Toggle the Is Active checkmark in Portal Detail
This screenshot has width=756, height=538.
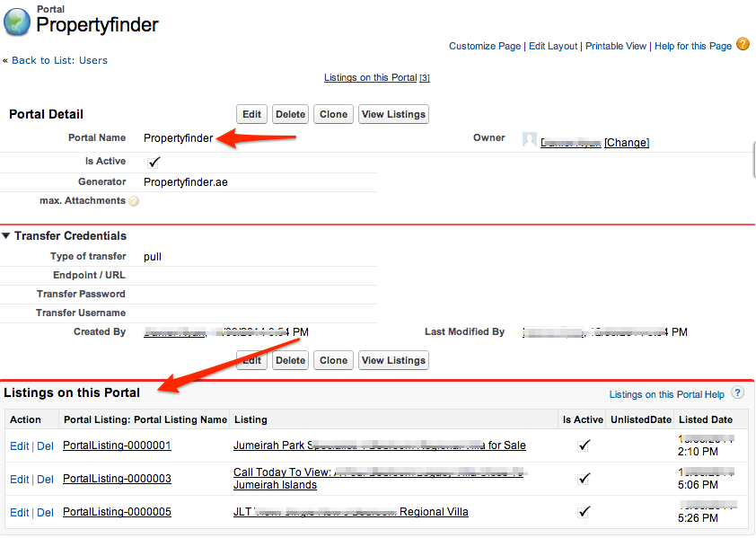click(x=154, y=163)
